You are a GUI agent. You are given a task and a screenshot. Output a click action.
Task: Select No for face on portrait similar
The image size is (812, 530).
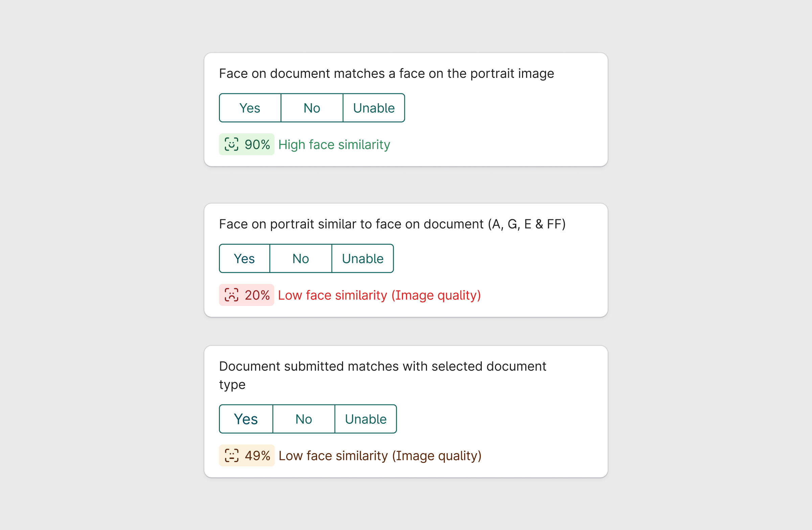click(300, 258)
